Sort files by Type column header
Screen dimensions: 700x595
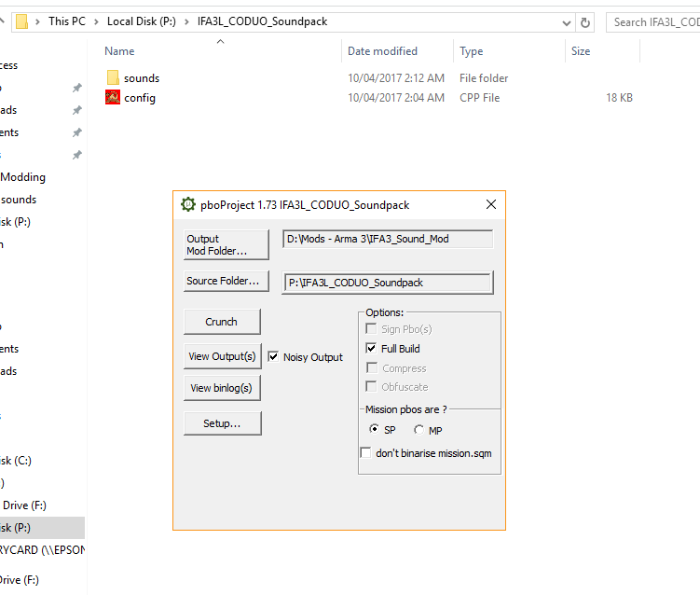click(x=471, y=51)
